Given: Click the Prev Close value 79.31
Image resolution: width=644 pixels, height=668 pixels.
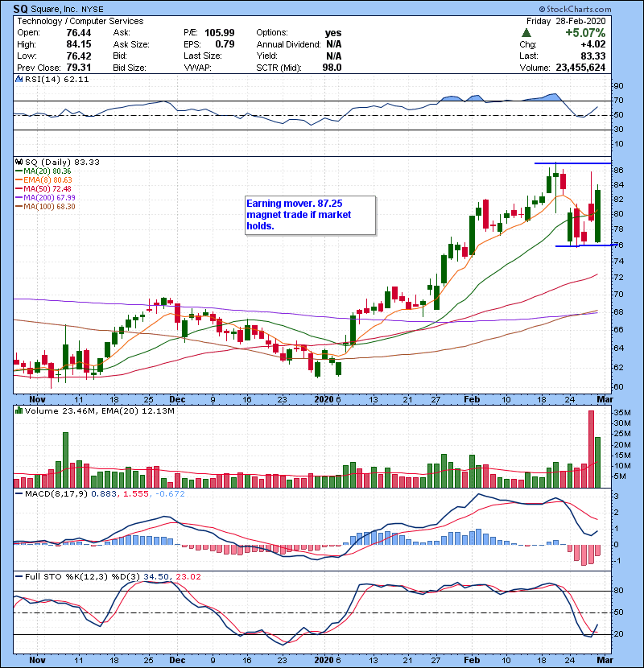Looking at the screenshot, I should 78,68.
